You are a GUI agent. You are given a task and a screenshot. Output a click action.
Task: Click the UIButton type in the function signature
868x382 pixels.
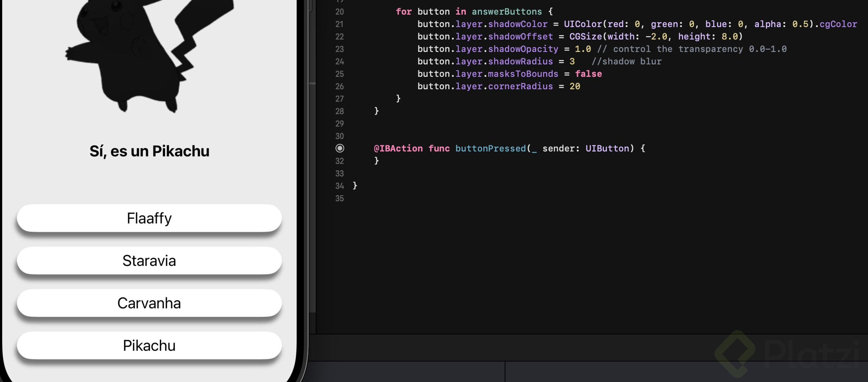click(x=607, y=149)
